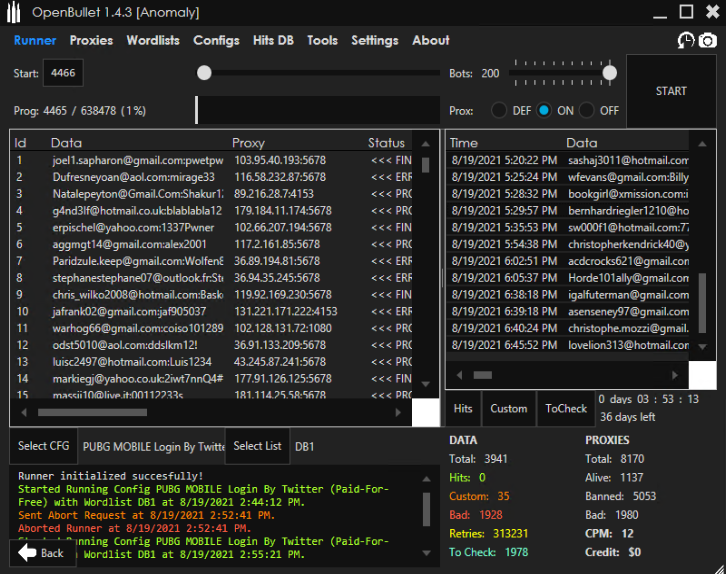Click the window resize grip icon
The width and height of the screenshot is (726, 574).
(x=719, y=568)
